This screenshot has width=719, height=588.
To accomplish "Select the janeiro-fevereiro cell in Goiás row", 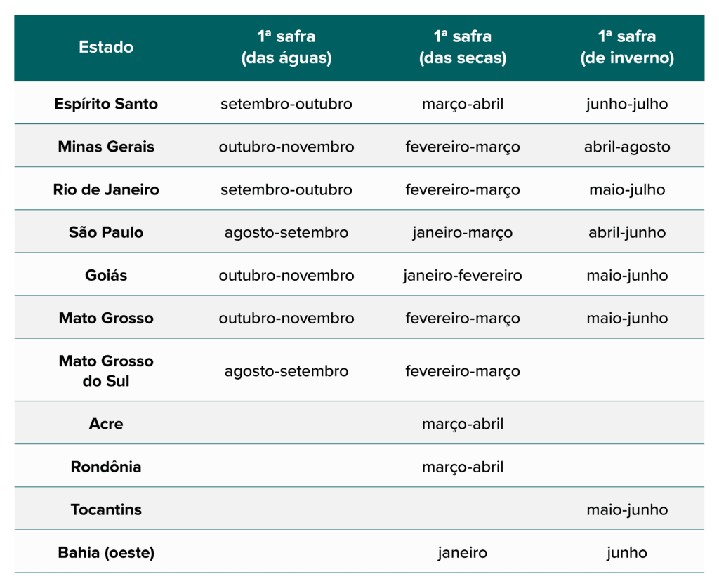I will tap(462, 275).
